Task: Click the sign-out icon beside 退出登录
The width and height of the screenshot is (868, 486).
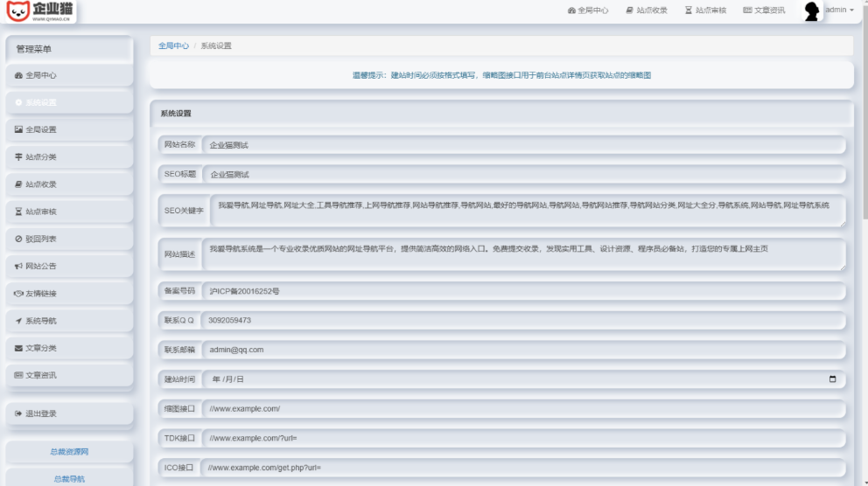Action: [x=18, y=413]
